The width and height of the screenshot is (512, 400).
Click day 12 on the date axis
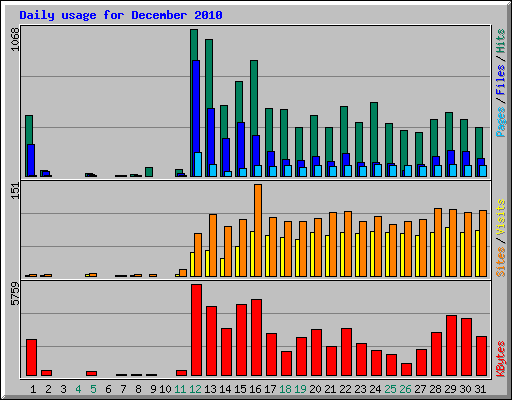click(195, 389)
